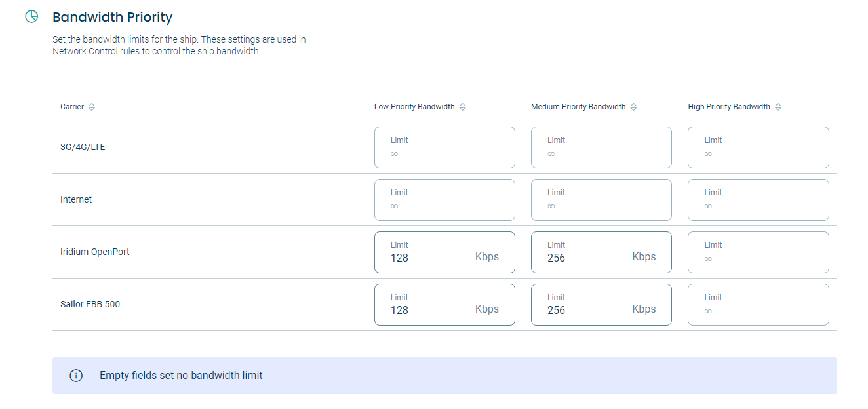868x409 pixels.
Task: Select the Iridium OpenPort carrier row label
Action: pos(95,252)
